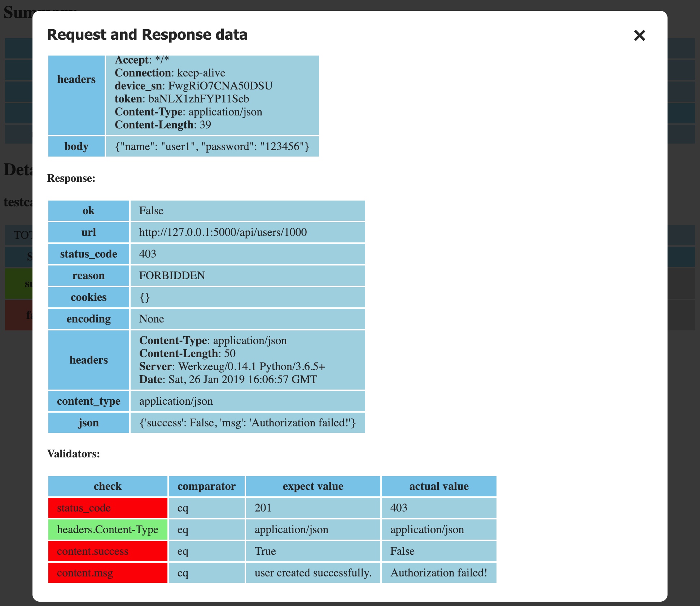
Task: Click the red content.msg check cell
Action: click(x=108, y=573)
